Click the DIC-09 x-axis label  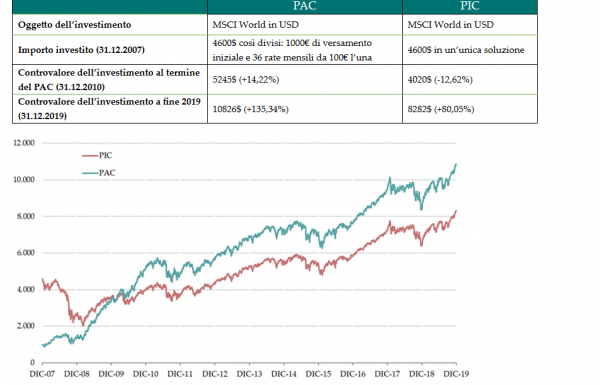click(111, 374)
